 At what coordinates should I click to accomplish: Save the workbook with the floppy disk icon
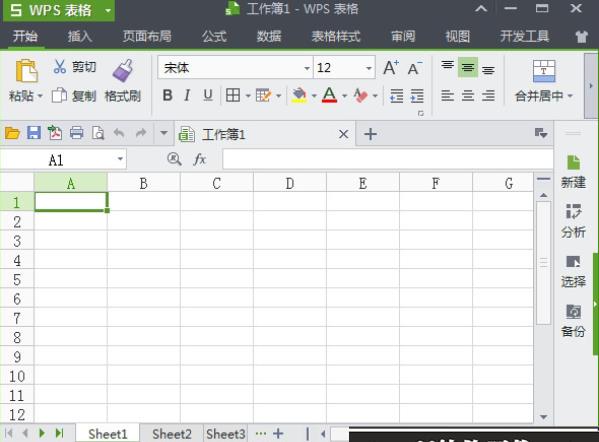click(34, 133)
